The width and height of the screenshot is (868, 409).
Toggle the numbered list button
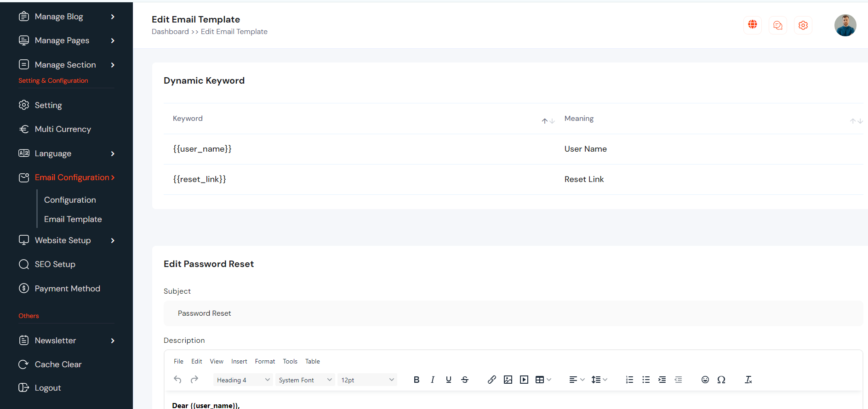(629, 380)
